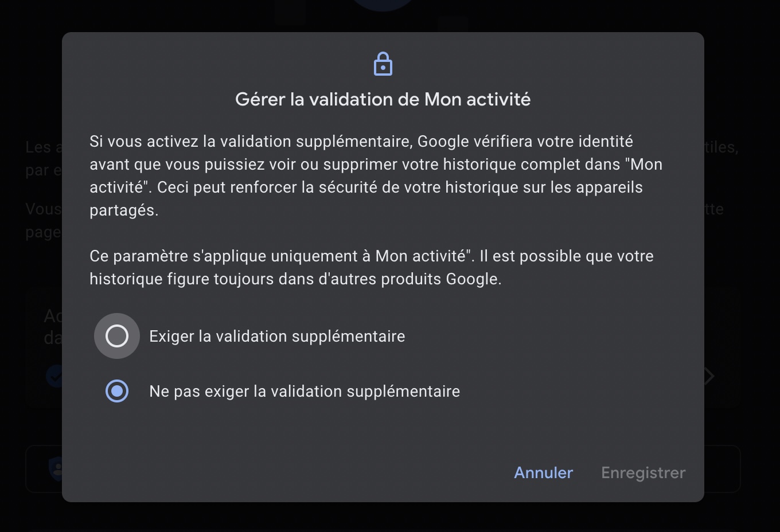The width and height of the screenshot is (780, 532).
Task: Click the blue lock icon above the title
Action: click(x=383, y=64)
